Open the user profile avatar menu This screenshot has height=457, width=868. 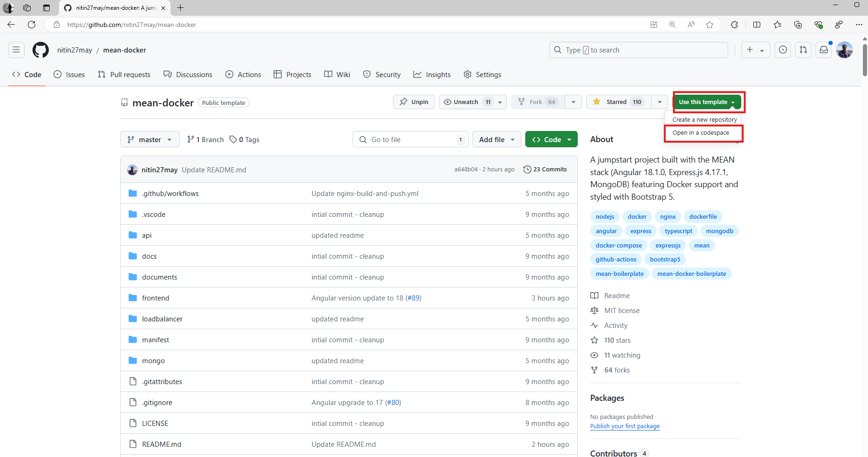pos(844,50)
